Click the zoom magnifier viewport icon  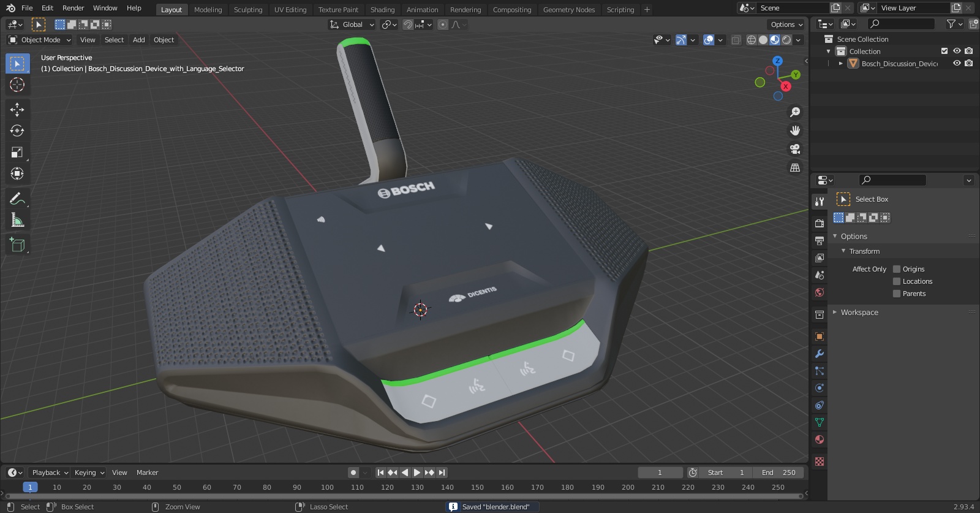795,112
